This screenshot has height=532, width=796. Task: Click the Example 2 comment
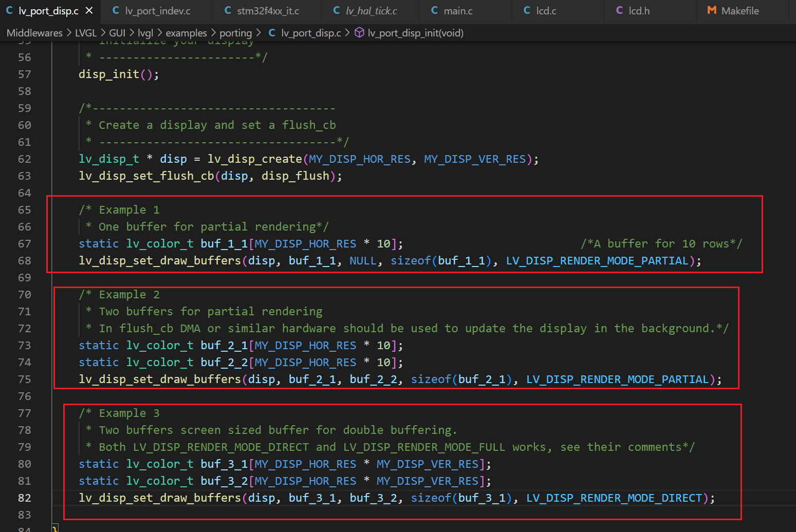coord(119,295)
